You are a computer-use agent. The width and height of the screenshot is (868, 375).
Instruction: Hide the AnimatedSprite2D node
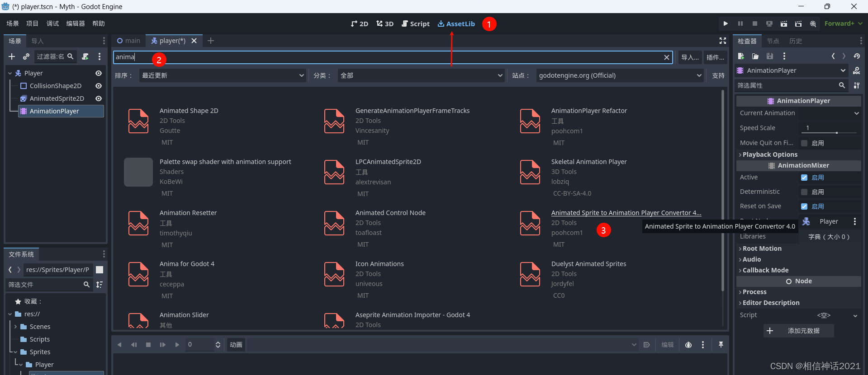(x=99, y=98)
